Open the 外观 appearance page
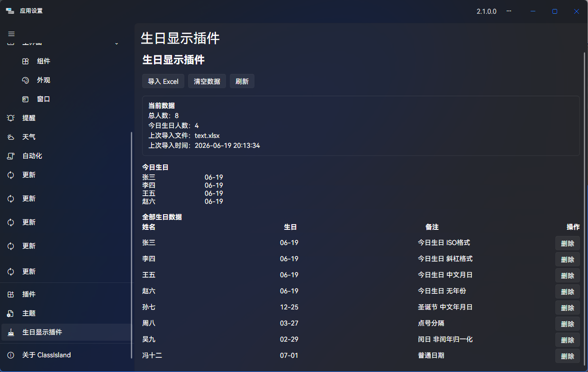The image size is (588, 372). [x=66, y=80]
